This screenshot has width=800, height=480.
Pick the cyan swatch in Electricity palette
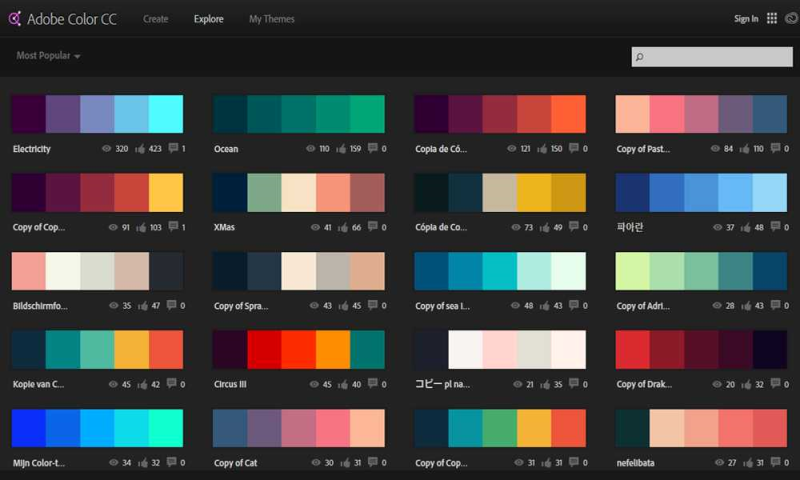(166, 114)
